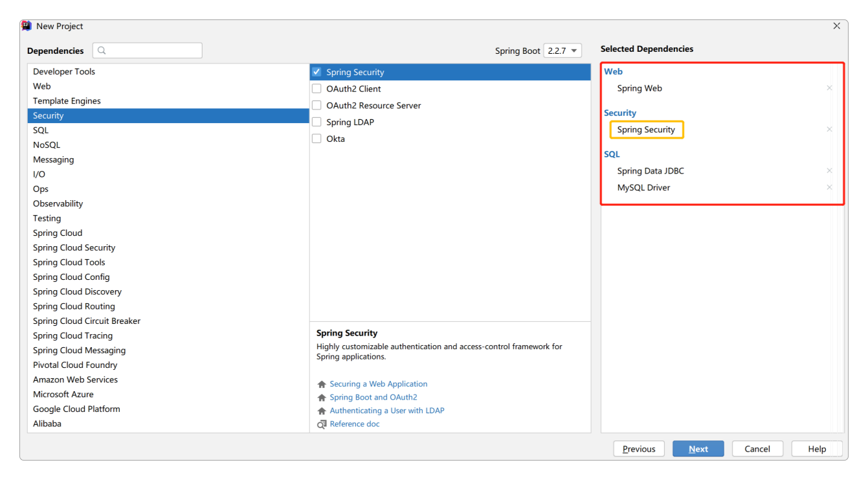Open the Template Engines category

coord(168,101)
